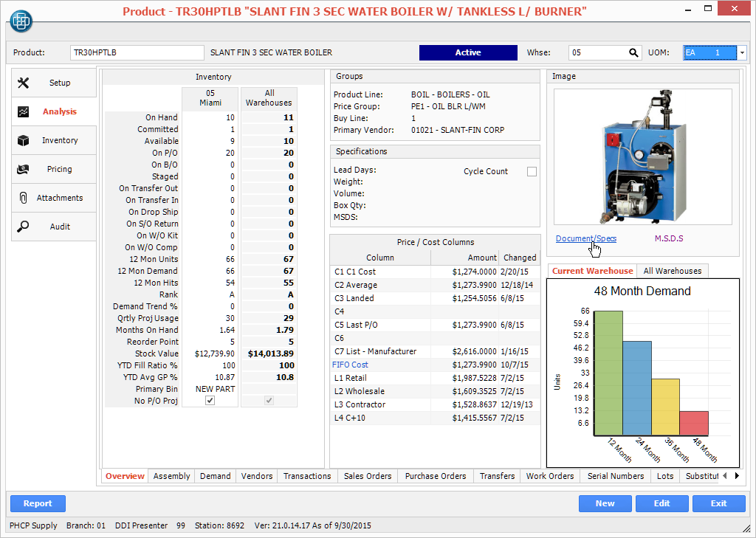This screenshot has height=538, width=756.
Task: Toggle the grayed No P/O Proj for All Warehouses
Action: [x=269, y=400]
